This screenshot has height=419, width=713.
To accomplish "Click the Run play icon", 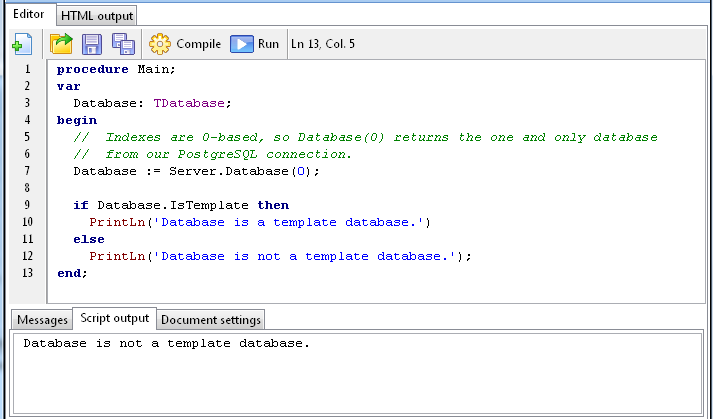I will [241, 44].
